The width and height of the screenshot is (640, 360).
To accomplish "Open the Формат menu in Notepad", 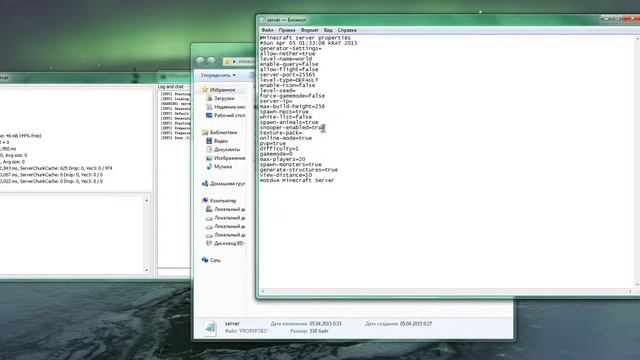I will [x=309, y=30].
